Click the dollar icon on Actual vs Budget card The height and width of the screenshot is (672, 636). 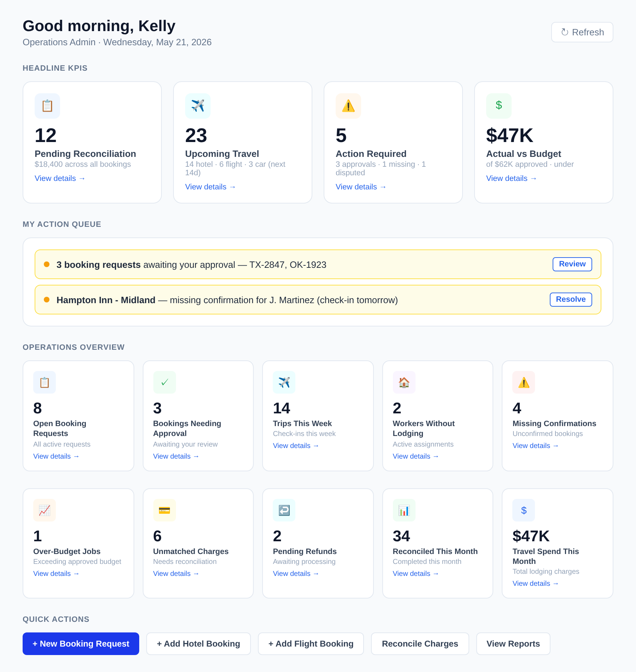coord(499,106)
